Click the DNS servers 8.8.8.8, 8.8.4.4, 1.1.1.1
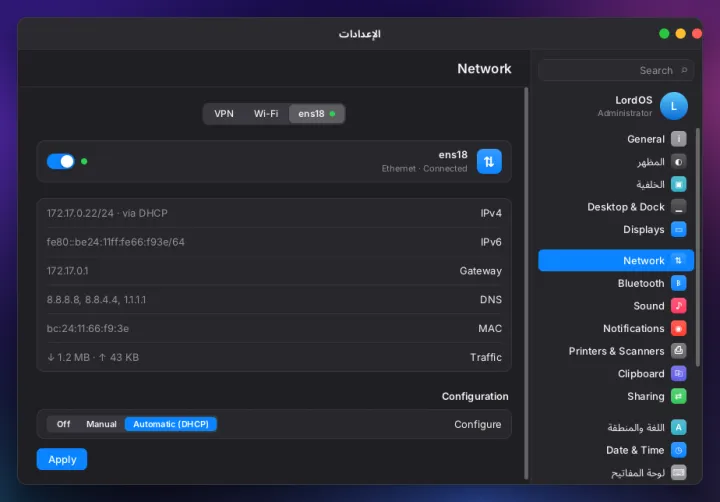The height and width of the screenshot is (502, 720). click(96, 300)
